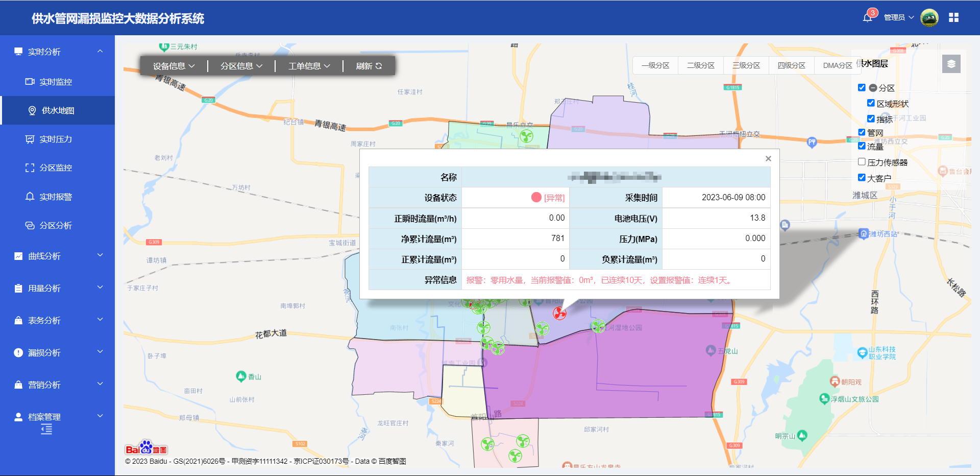
Task: Click the red abnormal flow meter marker
Action: (x=559, y=313)
